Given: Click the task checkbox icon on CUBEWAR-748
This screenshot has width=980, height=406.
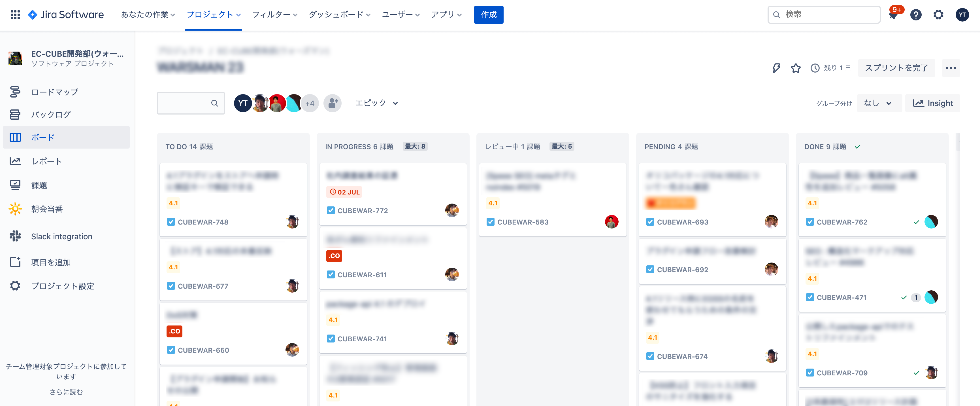Looking at the screenshot, I should pyautogui.click(x=171, y=222).
